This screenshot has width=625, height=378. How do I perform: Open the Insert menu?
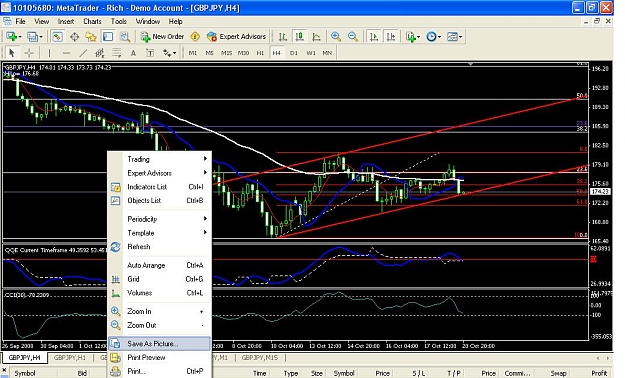click(x=66, y=21)
